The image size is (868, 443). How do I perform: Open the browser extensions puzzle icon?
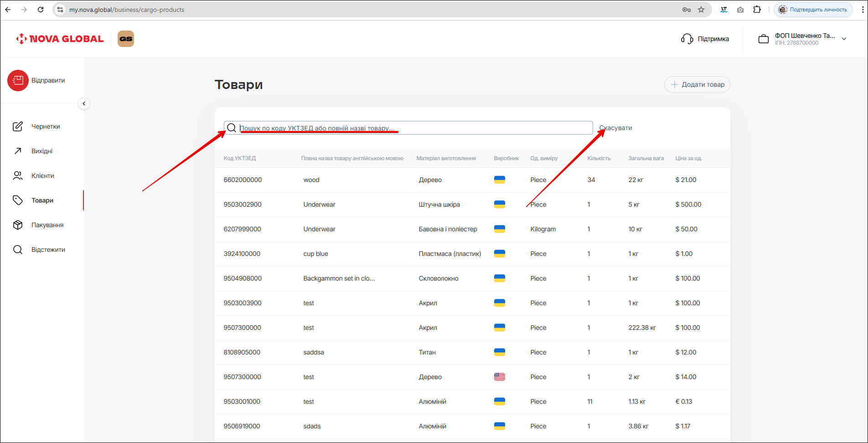(757, 10)
